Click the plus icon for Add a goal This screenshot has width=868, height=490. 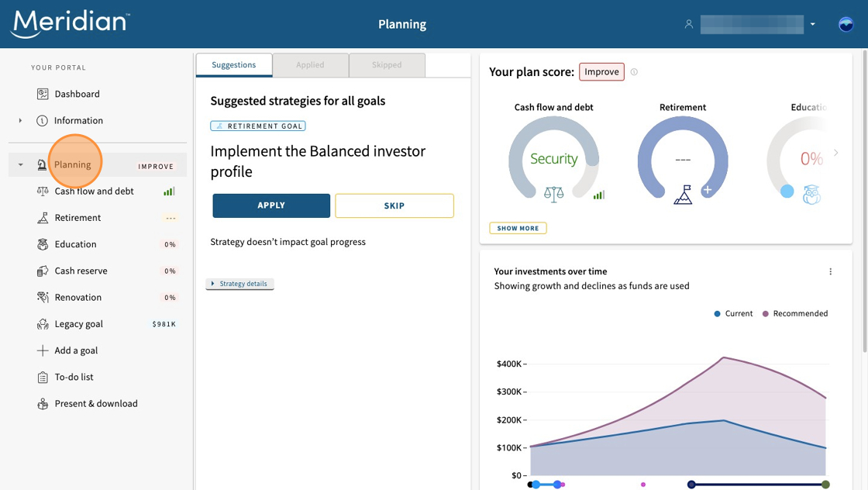[43, 350]
